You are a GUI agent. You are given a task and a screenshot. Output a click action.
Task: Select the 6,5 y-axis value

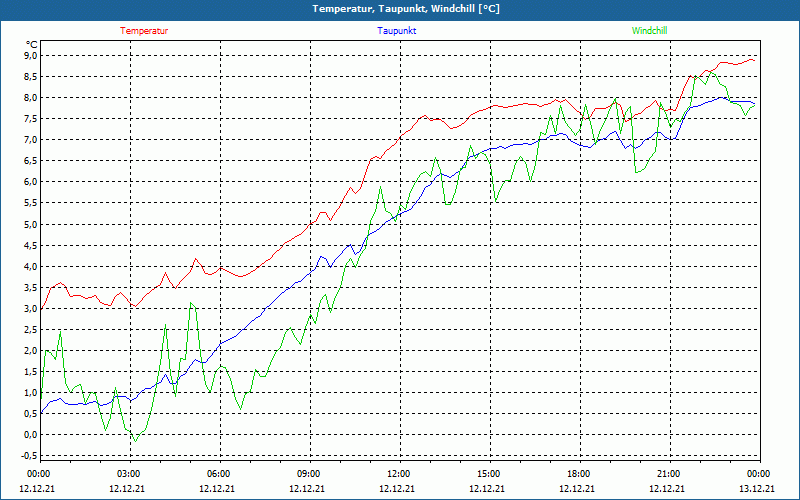click(31, 161)
